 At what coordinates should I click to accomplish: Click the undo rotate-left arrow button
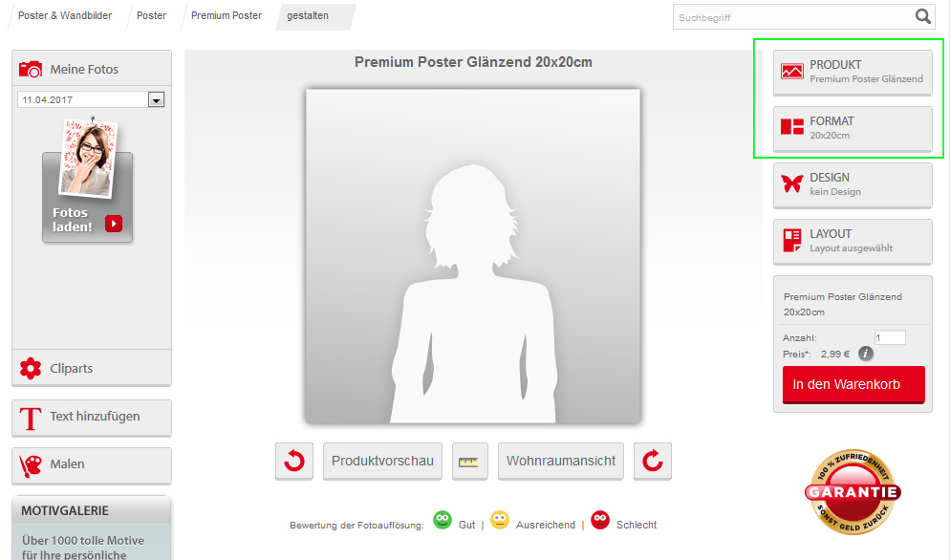click(x=294, y=461)
